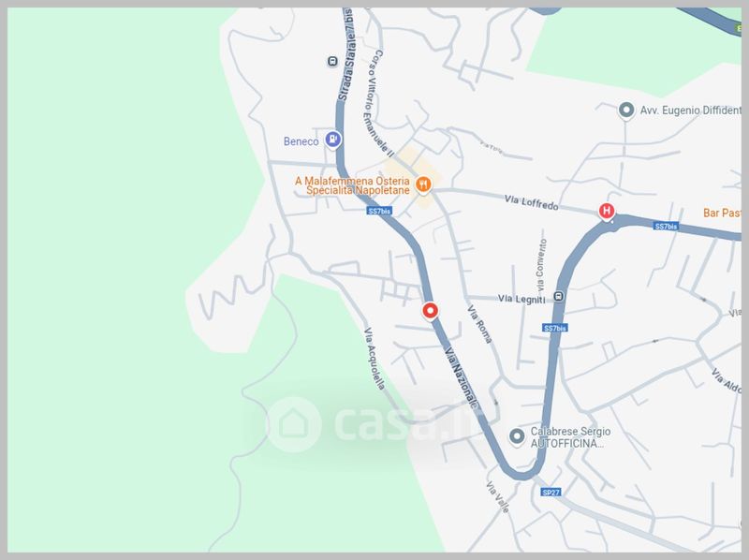This screenshot has width=749, height=560.
Task: Click the Via Acquolella street label
Action: 374,359
